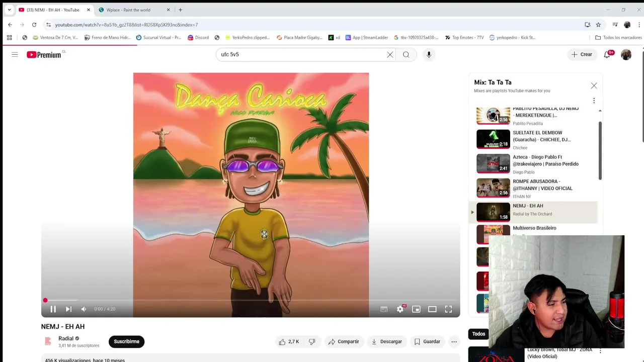This screenshot has width=644, height=362.
Task: Play PABLITO PESADILLA MEREKETENGUE video
Action: (x=533, y=116)
